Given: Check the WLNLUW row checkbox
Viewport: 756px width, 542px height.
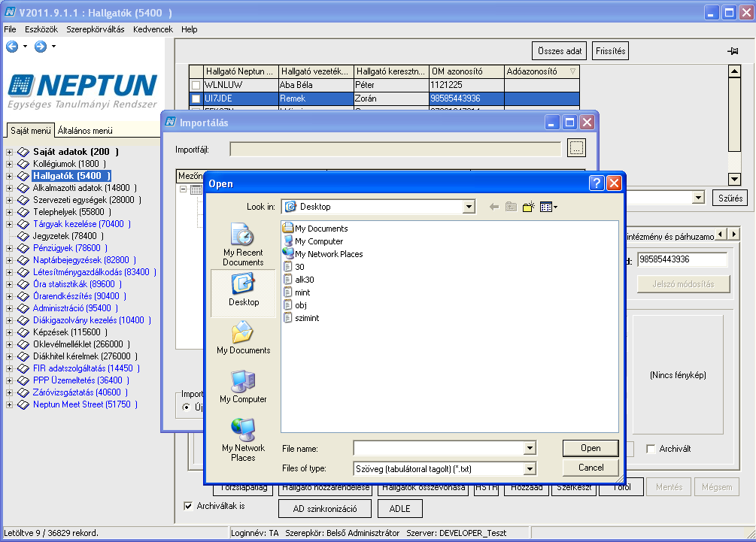Looking at the screenshot, I should click(x=196, y=85).
